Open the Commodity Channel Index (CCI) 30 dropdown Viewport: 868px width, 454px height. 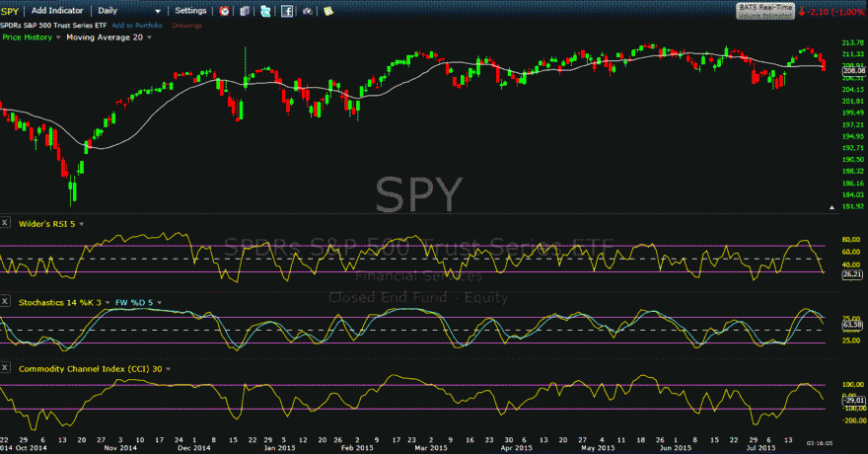169,369
